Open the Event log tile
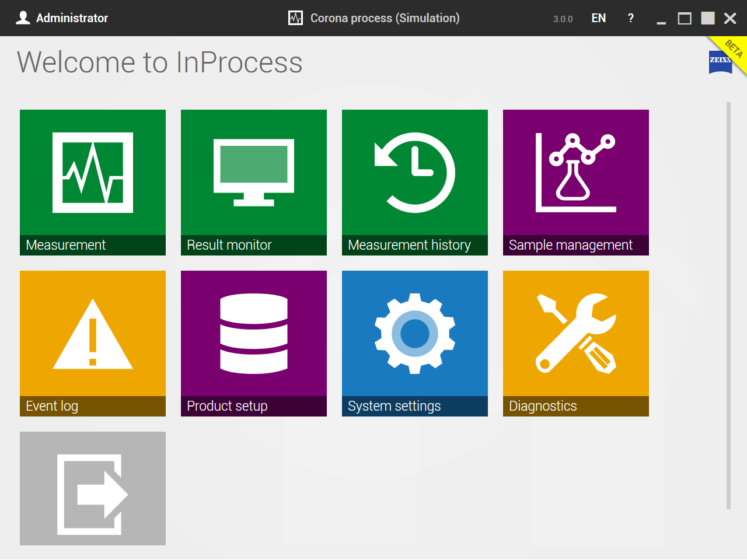 tap(93, 344)
